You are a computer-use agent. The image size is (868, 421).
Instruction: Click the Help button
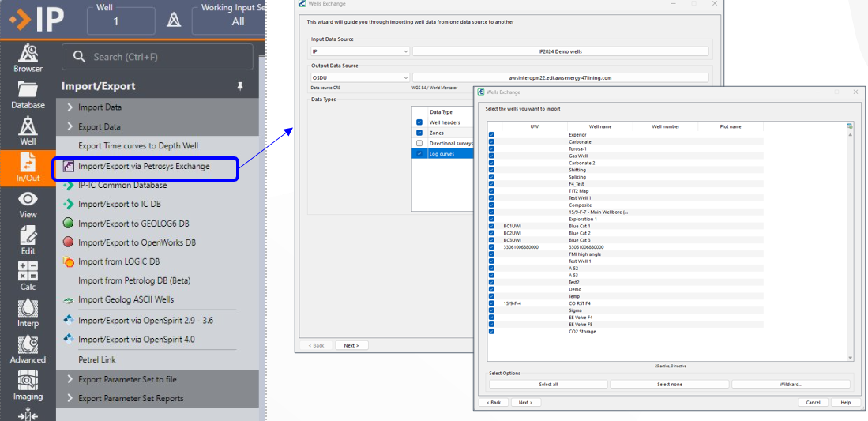[x=845, y=403]
